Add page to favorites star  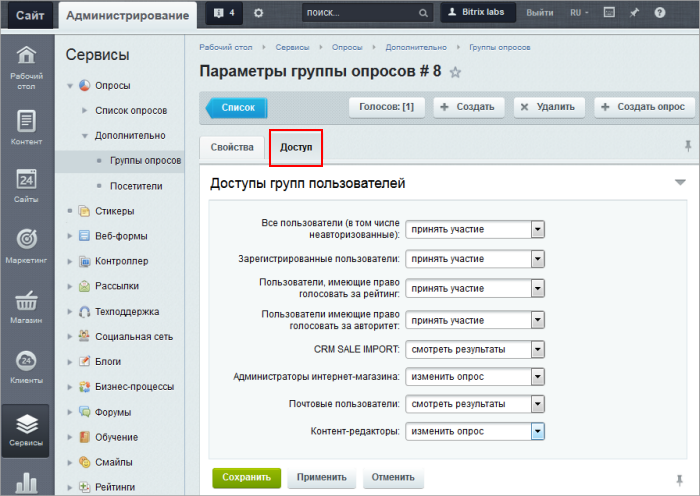point(455,72)
